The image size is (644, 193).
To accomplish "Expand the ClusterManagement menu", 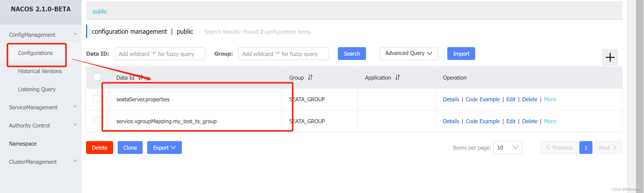I will point(75,161).
